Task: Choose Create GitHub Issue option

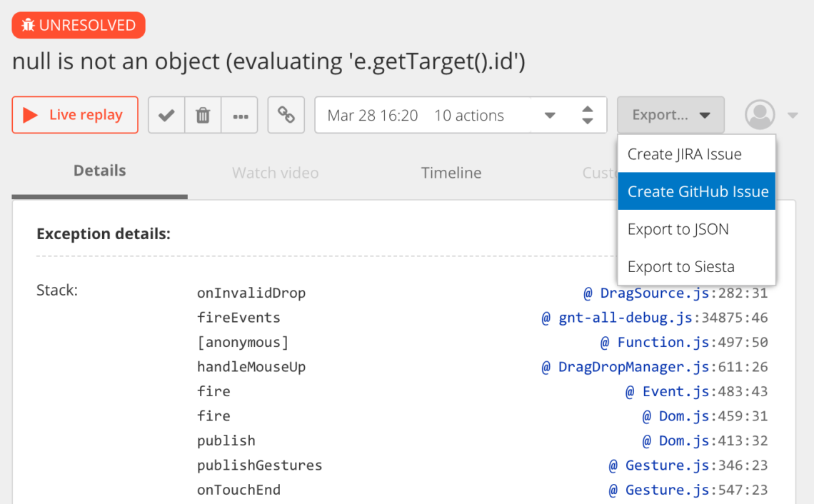Action: click(697, 191)
